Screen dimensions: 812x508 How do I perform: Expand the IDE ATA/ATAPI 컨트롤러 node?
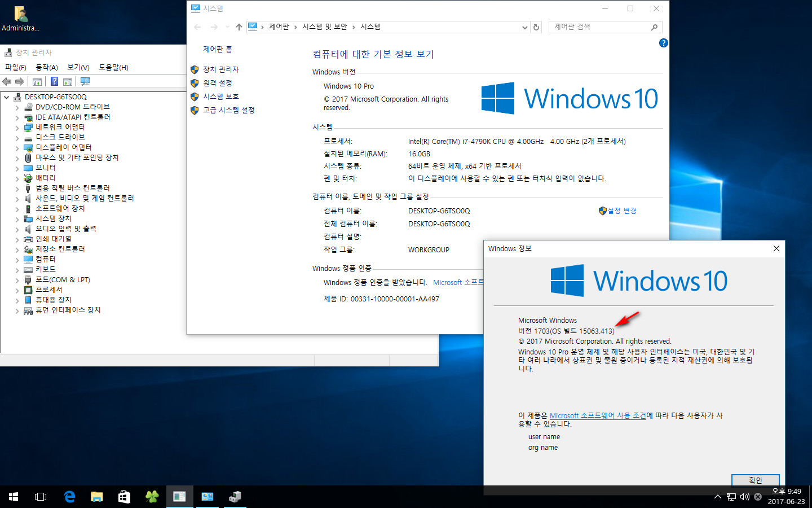click(x=17, y=117)
